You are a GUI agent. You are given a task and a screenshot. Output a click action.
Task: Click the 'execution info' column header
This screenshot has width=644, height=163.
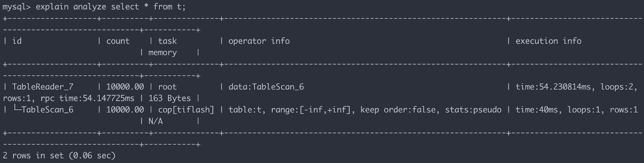click(548, 41)
